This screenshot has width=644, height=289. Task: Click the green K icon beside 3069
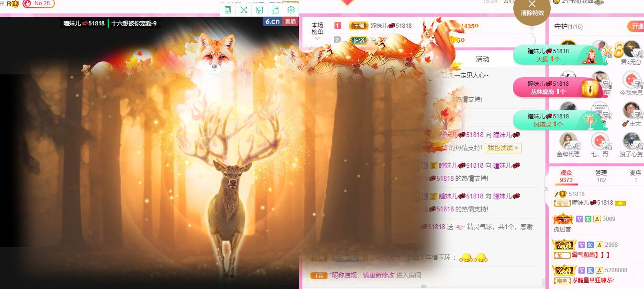coord(588,219)
